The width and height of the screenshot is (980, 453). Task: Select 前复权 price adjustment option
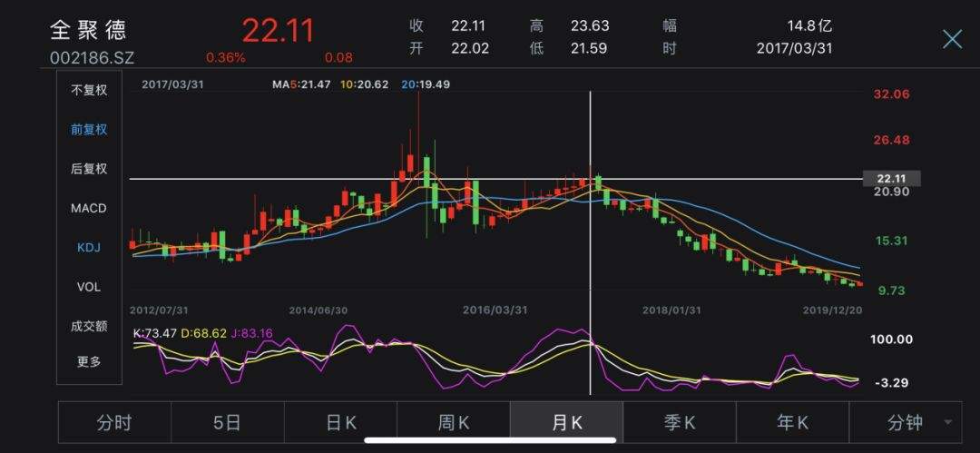[89, 129]
